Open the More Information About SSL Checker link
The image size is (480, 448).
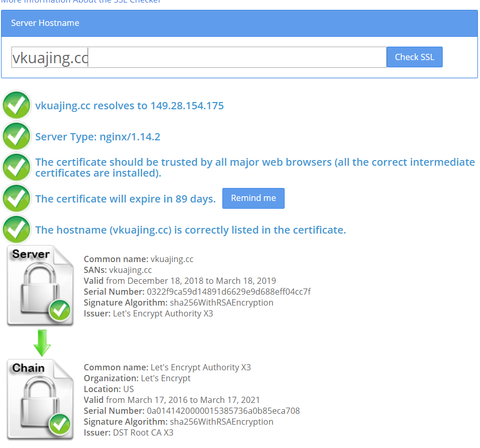click(x=81, y=2)
